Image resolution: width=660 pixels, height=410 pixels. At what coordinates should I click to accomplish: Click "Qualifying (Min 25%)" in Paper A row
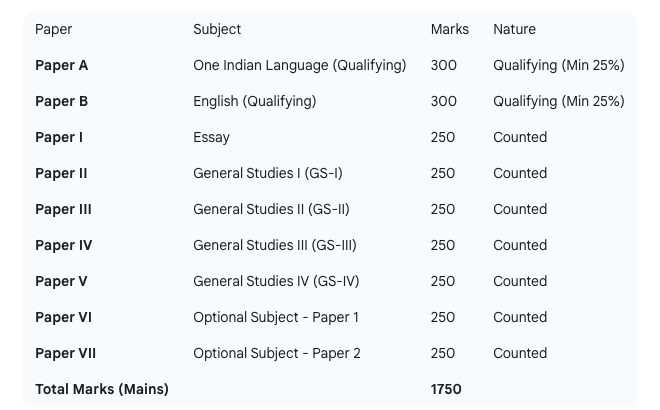[x=558, y=66]
